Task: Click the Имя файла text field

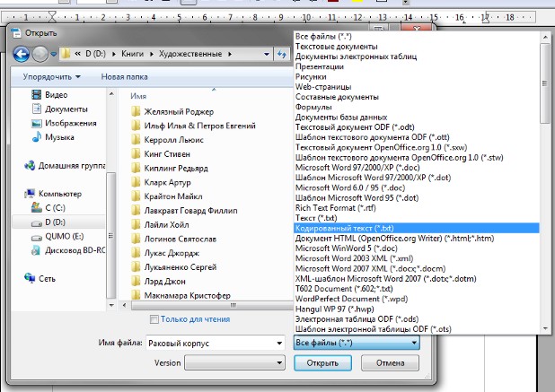Action: [x=210, y=343]
